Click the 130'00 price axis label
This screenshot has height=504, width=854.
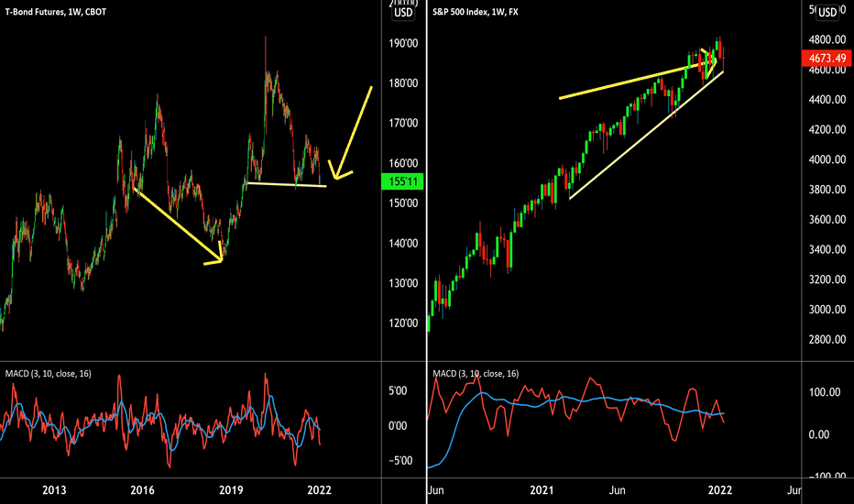pyautogui.click(x=403, y=283)
